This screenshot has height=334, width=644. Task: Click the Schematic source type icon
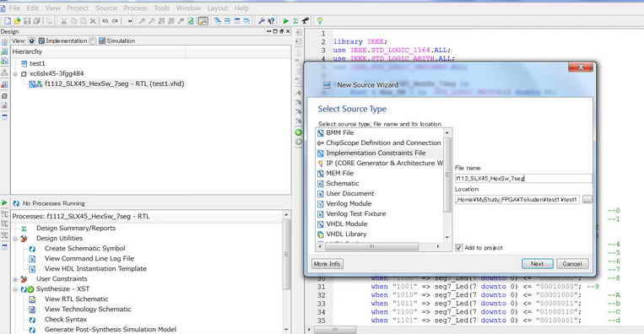click(321, 183)
